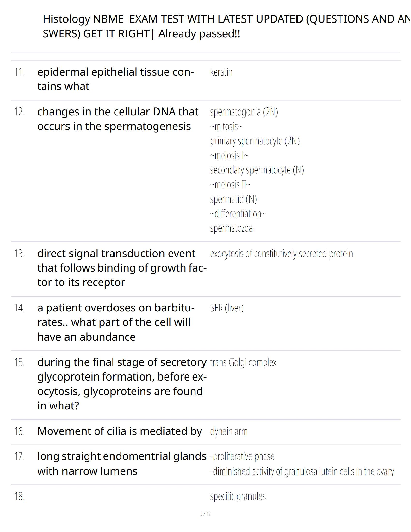
Task: Click the answer 'keratin'
Action: click(221, 72)
